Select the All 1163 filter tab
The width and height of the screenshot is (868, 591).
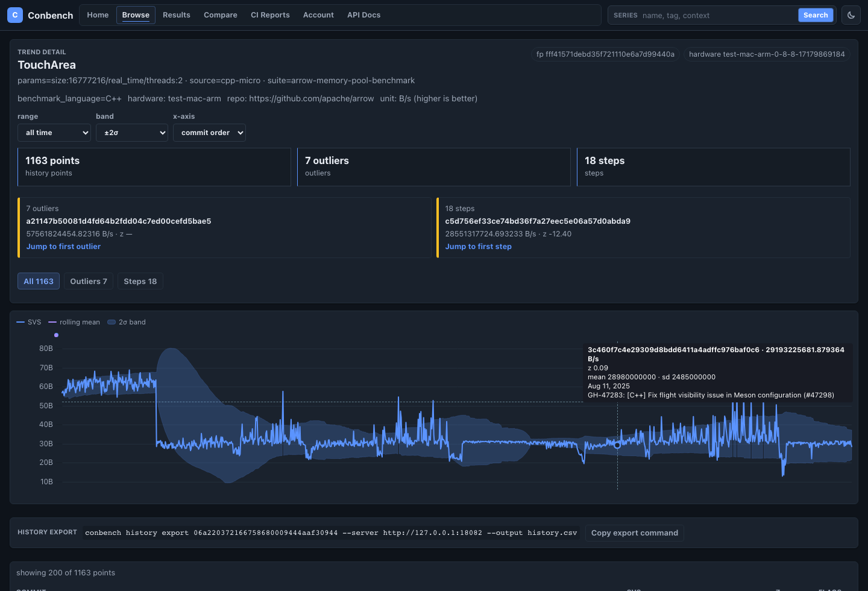[x=39, y=282]
